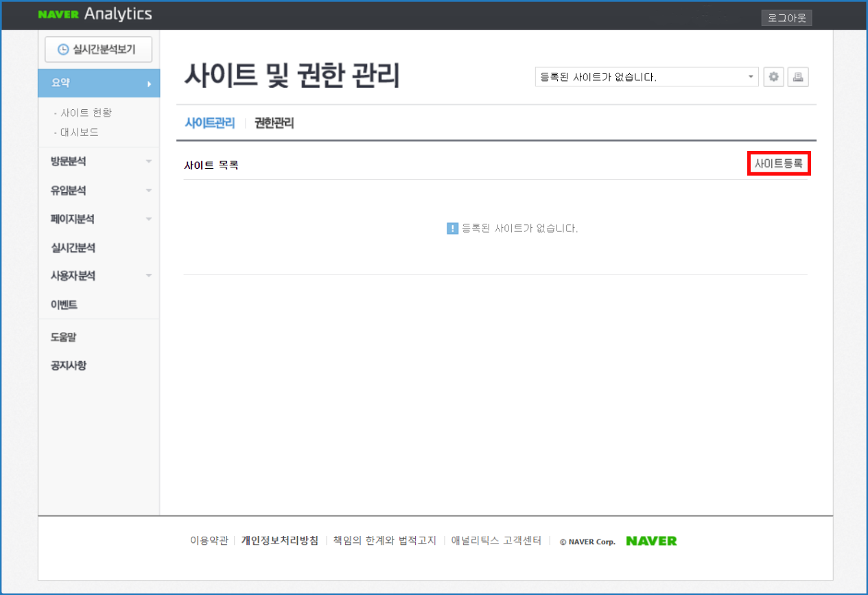Expand the 방문분석 menu
Viewport: 868px width, 595px height.
click(x=99, y=161)
